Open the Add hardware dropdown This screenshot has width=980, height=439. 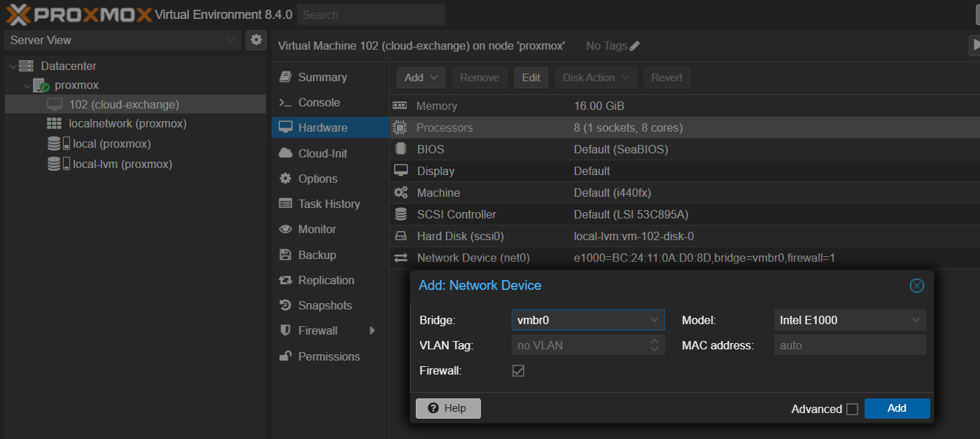[x=421, y=78]
